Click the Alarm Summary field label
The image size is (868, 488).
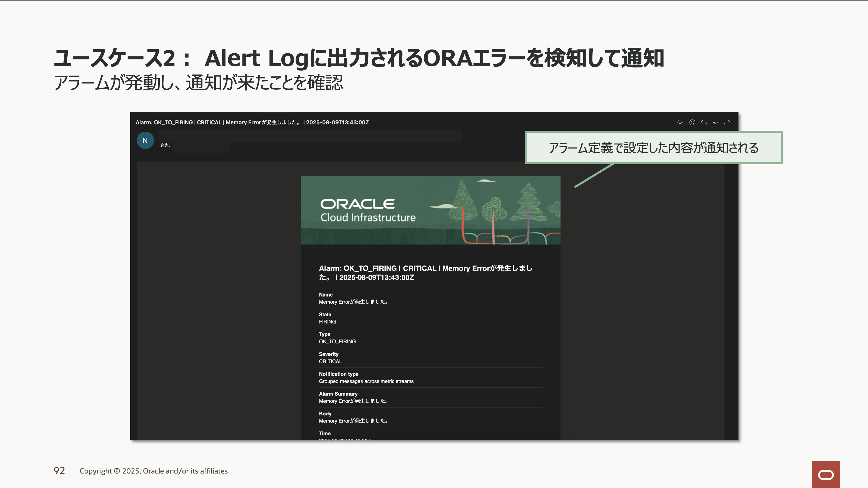click(x=338, y=394)
